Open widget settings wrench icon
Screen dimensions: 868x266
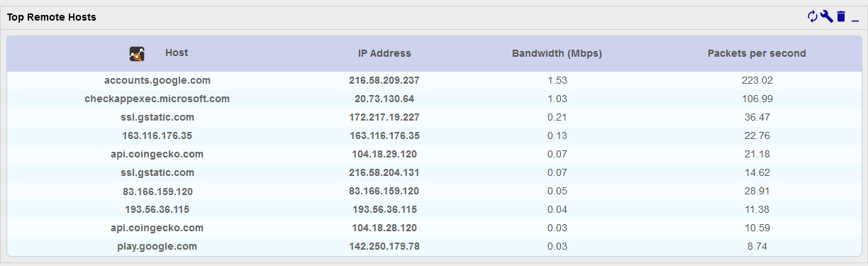(827, 16)
